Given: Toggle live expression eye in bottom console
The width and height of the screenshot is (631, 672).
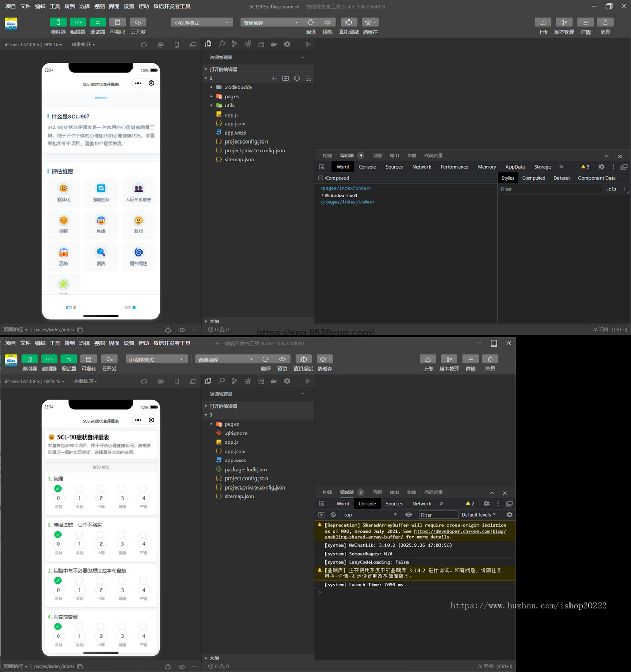Looking at the screenshot, I should pos(409,515).
